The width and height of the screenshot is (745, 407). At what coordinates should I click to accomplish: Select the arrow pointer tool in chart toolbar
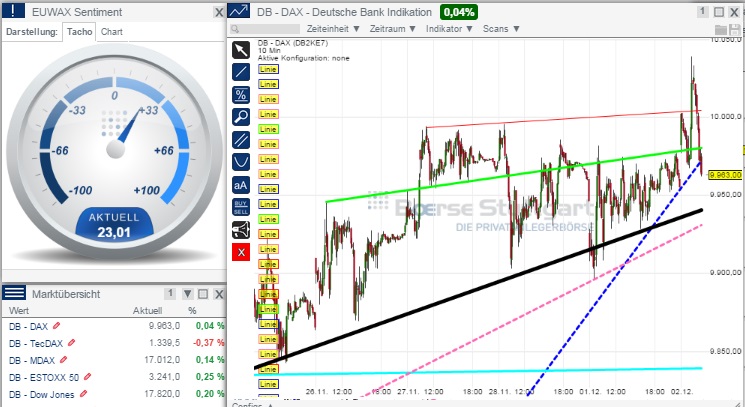(241, 50)
